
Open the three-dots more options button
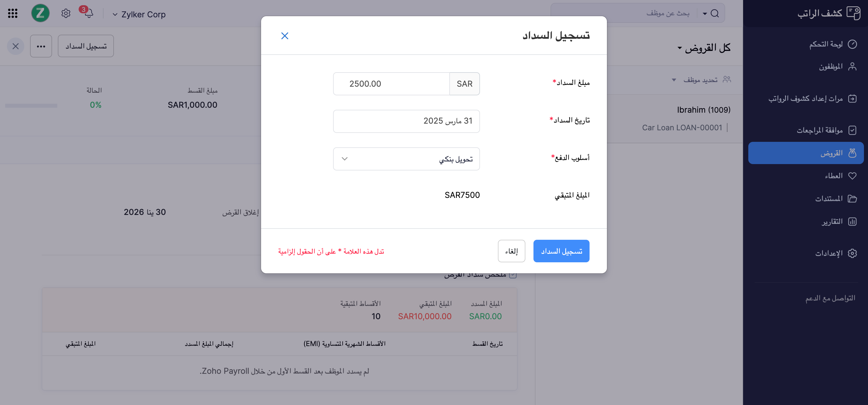[x=41, y=46]
